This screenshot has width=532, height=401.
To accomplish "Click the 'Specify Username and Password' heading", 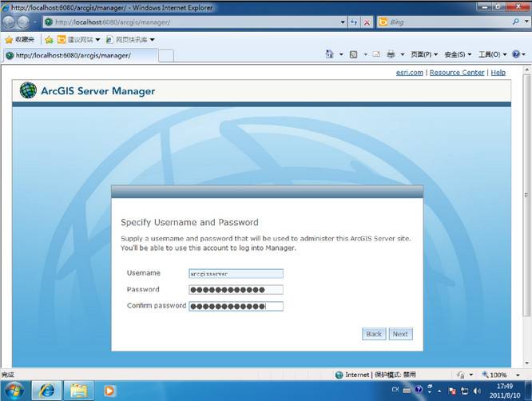I will pos(189,222).
